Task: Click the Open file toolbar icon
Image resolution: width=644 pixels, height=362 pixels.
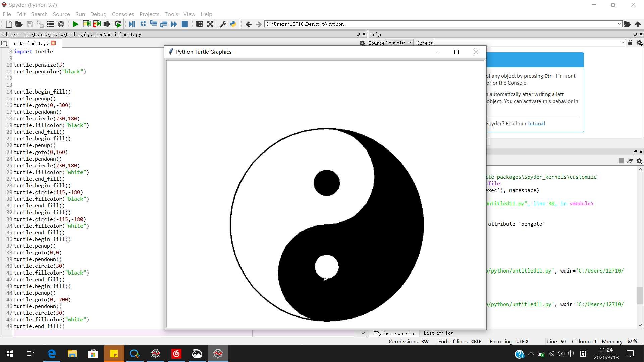Action: (x=18, y=24)
